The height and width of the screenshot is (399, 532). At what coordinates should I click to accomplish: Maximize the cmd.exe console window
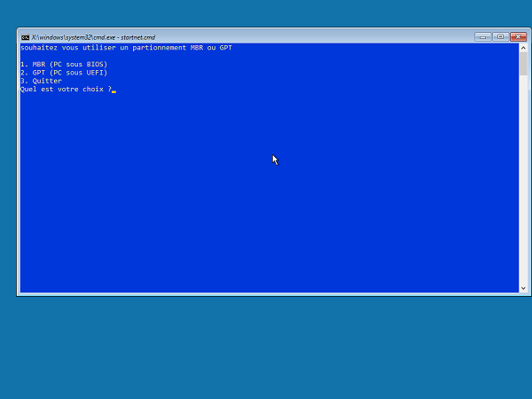pyautogui.click(x=500, y=36)
